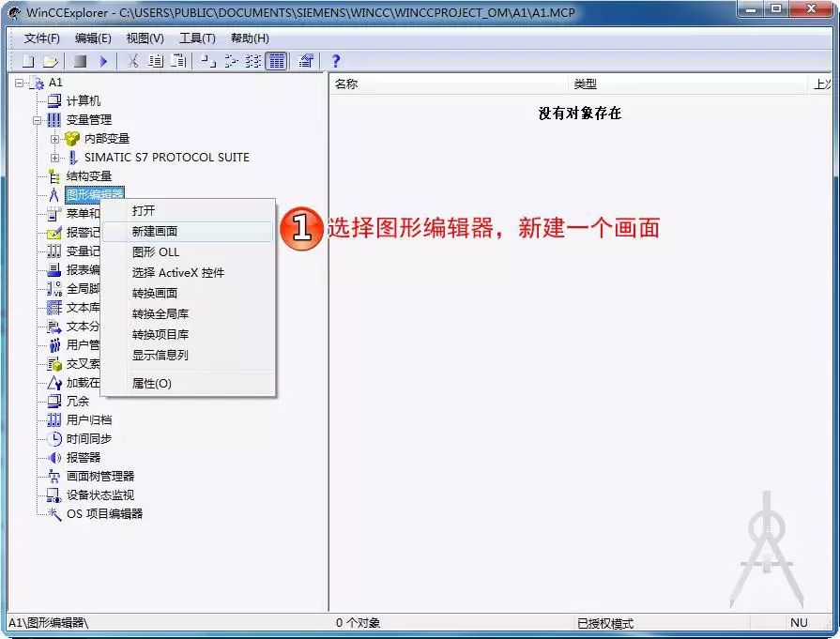
Task: Click the 报警器 horn speaker icon
Action: [x=54, y=457]
